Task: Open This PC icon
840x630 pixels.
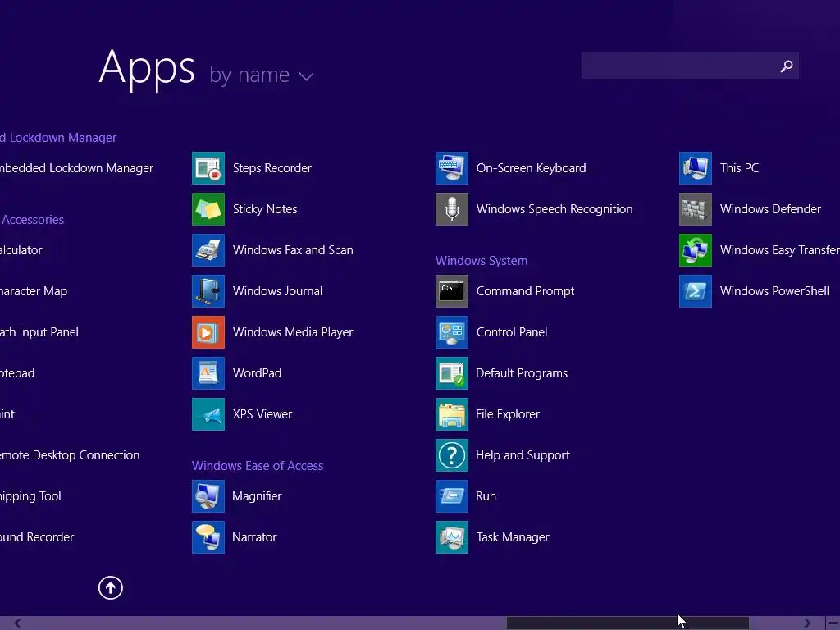Action: tap(696, 168)
